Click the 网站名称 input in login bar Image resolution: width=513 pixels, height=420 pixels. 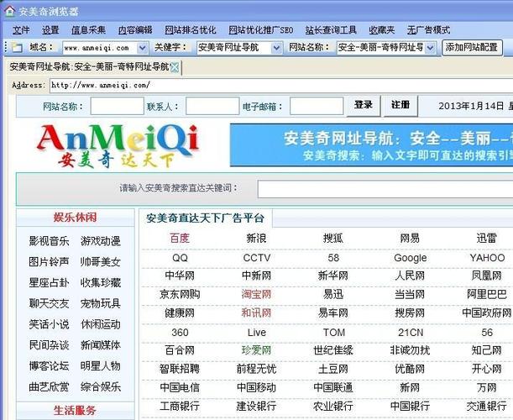118,106
